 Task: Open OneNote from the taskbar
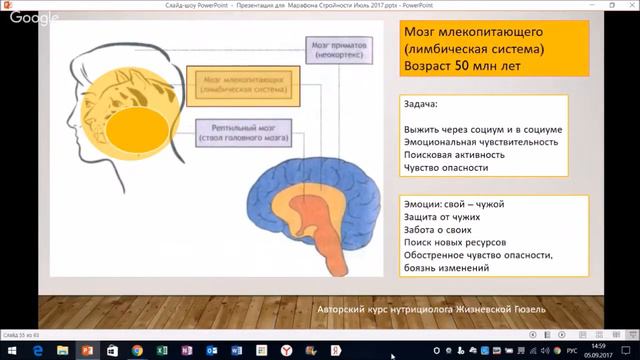187,351
